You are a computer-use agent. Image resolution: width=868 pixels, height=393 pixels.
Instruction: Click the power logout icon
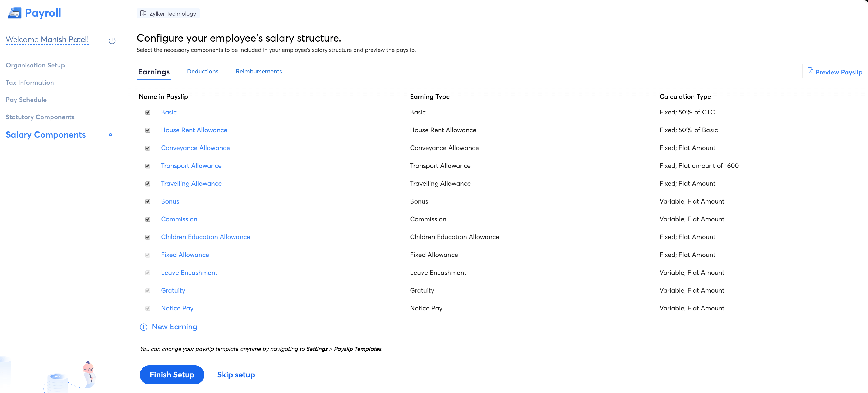coord(112,41)
